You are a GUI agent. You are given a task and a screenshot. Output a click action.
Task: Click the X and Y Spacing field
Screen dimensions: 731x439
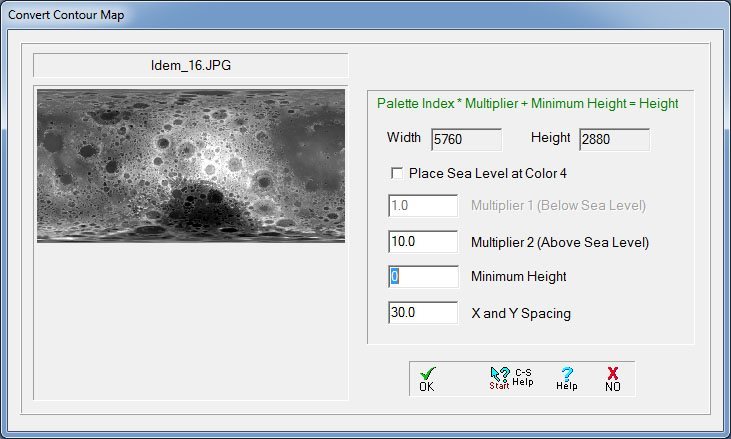tap(423, 312)
